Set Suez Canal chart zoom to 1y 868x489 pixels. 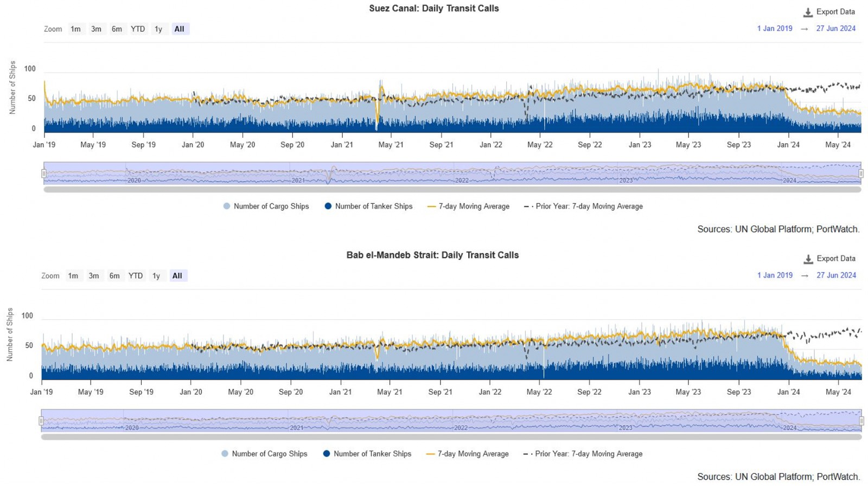pyautogui.click(x=158, y=29)
